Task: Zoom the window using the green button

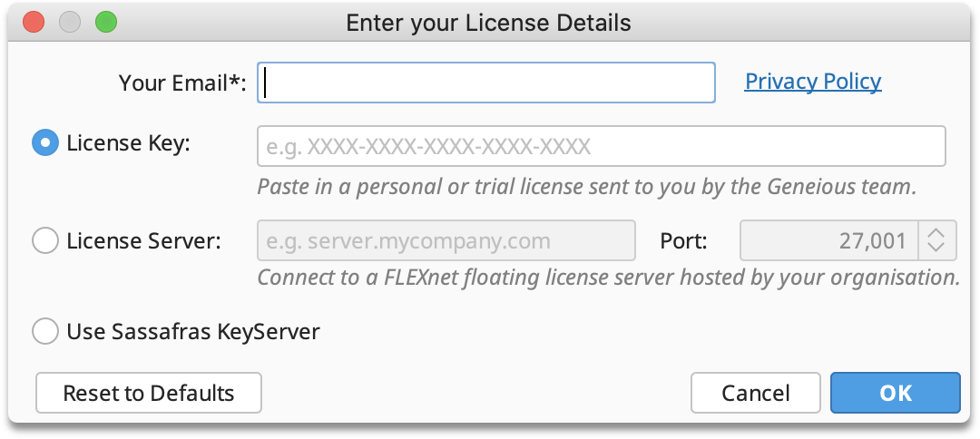Action: tap(106, 23)
